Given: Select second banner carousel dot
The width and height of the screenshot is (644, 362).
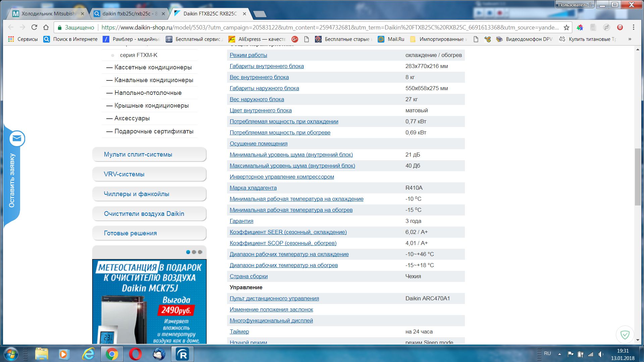Looking at the screenshot, I should tap(194, 252).
